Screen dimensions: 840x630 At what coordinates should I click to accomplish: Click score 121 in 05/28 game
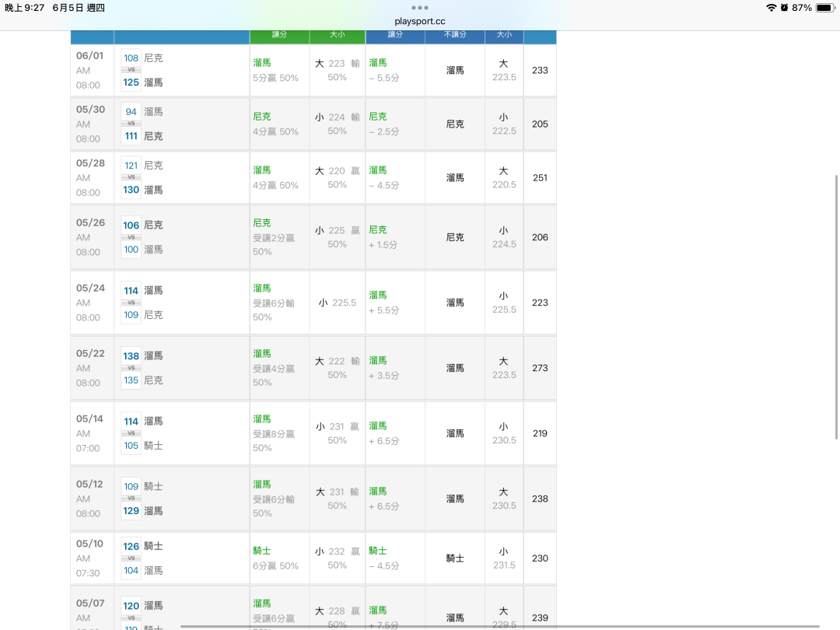point(131,165)
